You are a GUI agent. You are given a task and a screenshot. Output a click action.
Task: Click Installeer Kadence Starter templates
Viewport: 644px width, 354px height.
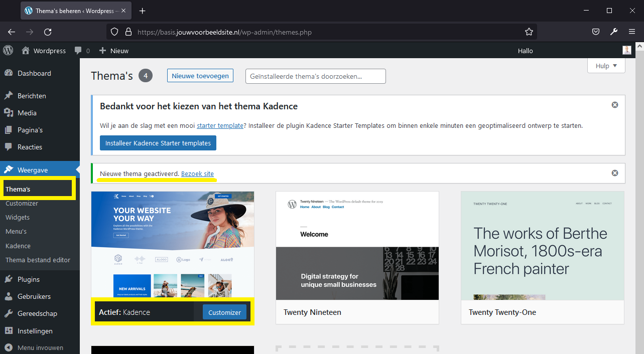(158, 142)
